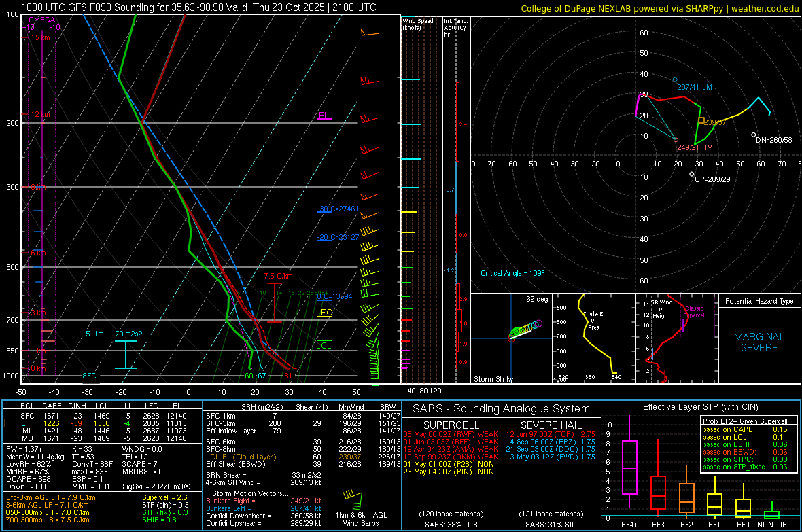Screen dimensions: 802x532
Task: Click the Bunkers Right = 249/21 kt line
Action: [264, 501]
